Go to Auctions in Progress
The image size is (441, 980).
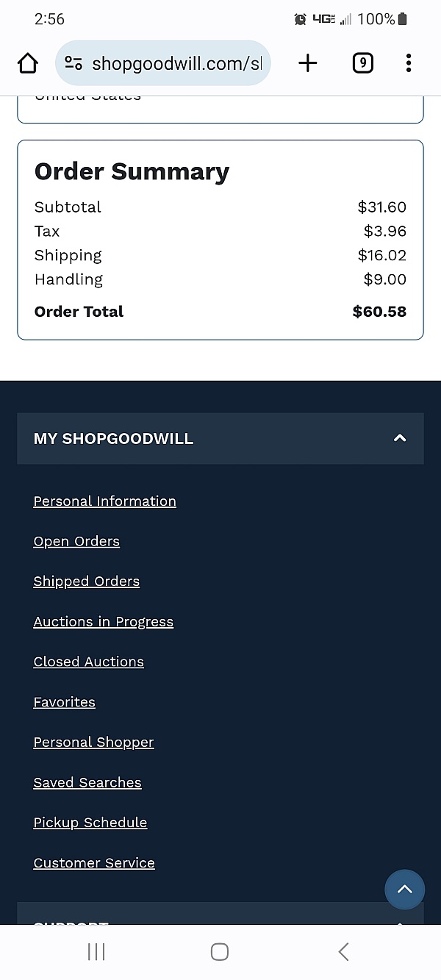click(x=103, y=621)
